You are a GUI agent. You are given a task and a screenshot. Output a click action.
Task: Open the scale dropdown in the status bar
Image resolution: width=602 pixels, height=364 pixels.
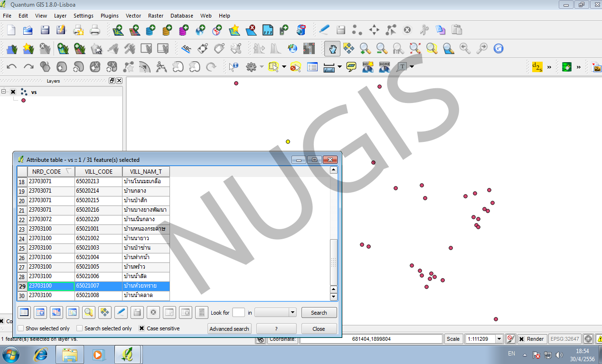coord(499,339)
